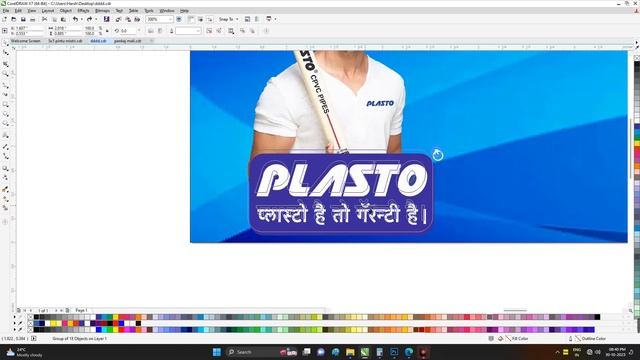Switch to the Welcome Screen tab
640x360 pixels.
click(25, 41)
